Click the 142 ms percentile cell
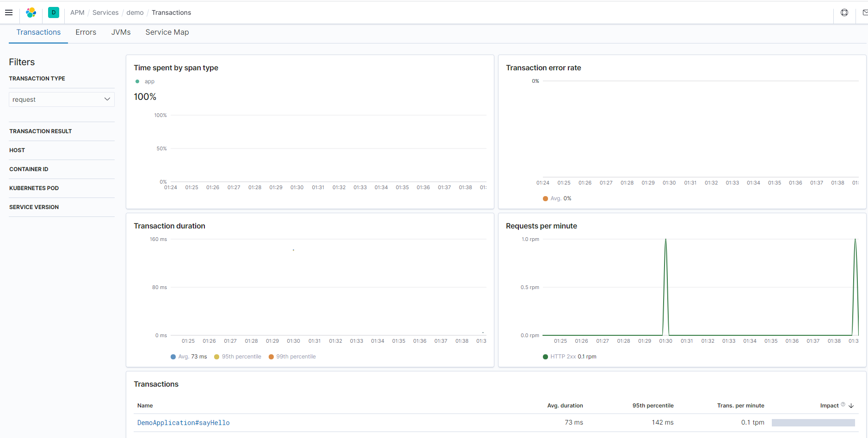This screenshot has height=438, width=868. (x=663, y=423)
